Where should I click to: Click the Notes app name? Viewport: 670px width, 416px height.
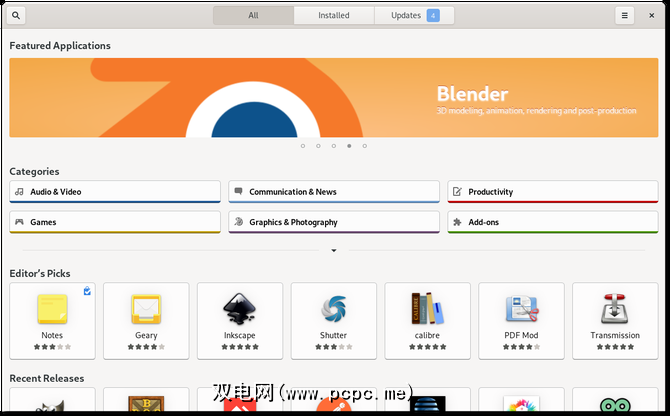tap(52, 335)
